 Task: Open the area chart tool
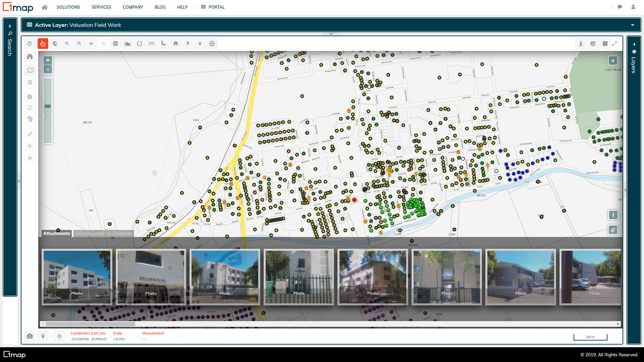coord(127,44)
